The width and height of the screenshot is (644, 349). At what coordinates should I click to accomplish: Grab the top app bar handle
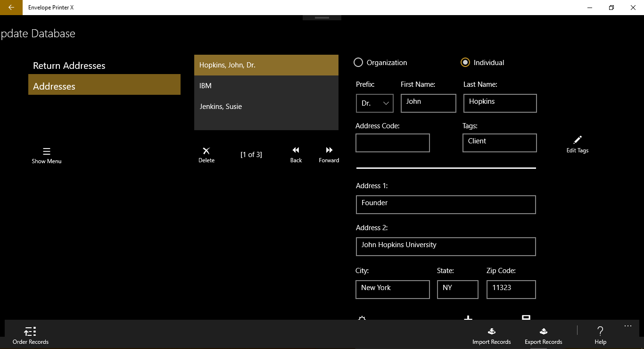click(322, 17)
